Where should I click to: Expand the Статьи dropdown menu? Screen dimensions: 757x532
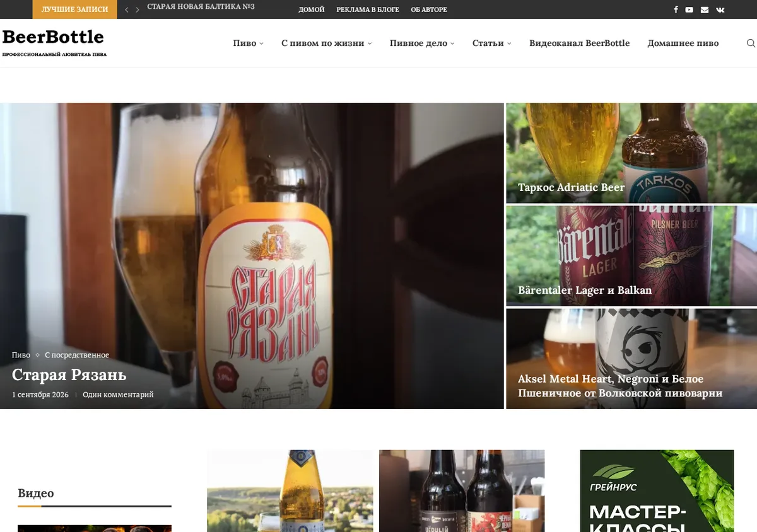pyautogui.click(x=491, y=43)
